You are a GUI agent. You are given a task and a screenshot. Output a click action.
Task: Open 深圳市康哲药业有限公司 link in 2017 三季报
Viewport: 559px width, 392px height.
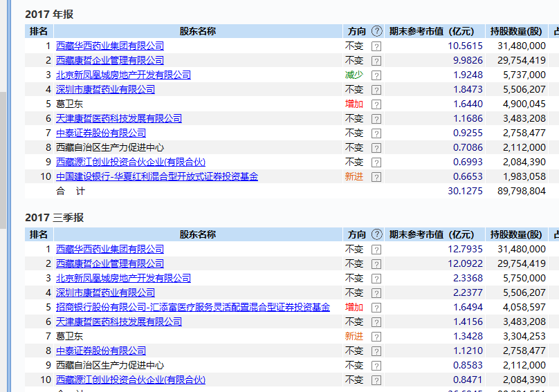pos(106,292)
